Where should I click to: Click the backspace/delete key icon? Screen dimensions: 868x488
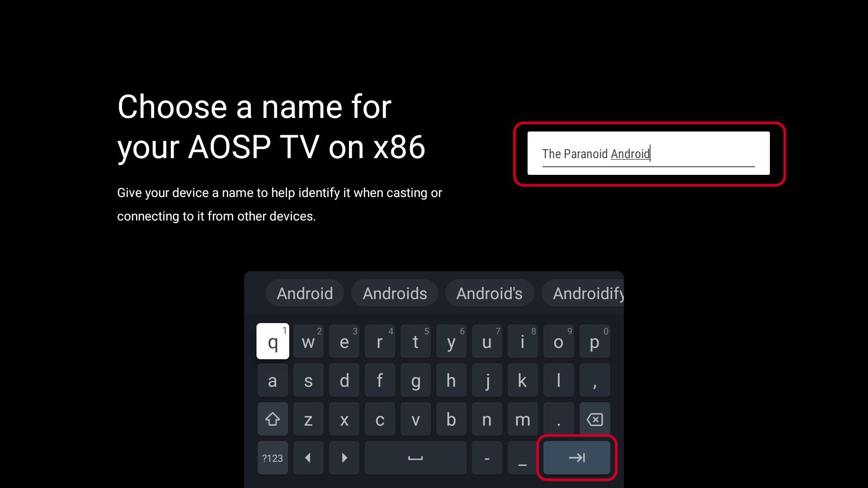(594, 419)
